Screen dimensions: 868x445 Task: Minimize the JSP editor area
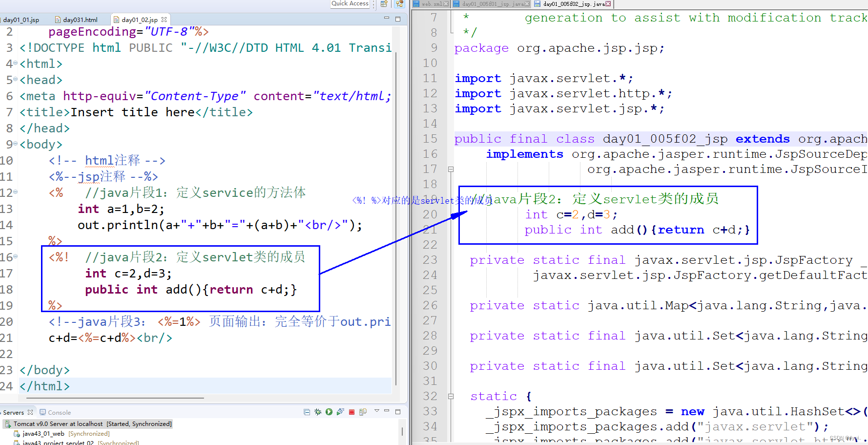coord(387,18)
